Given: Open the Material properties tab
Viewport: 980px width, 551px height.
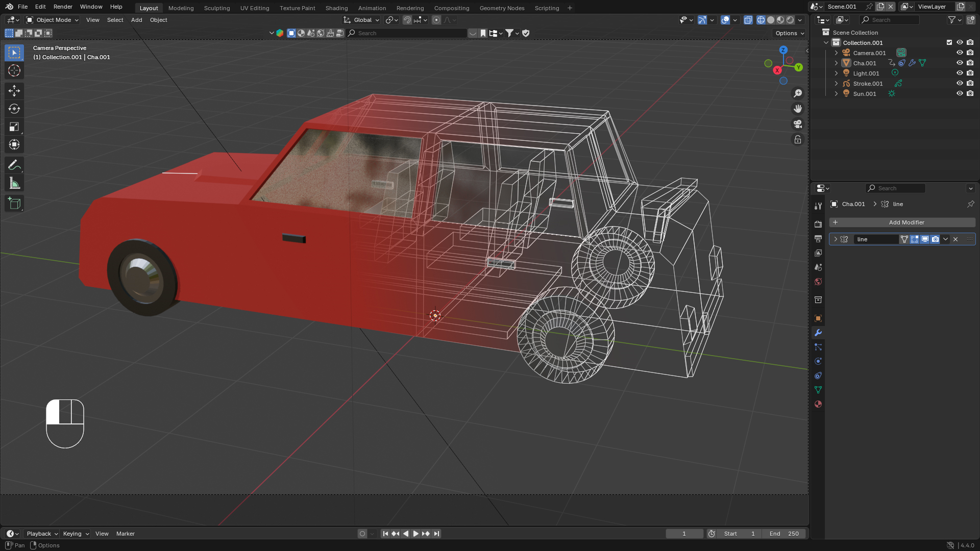Looking at the screenshot, I should tap(818, 404).
